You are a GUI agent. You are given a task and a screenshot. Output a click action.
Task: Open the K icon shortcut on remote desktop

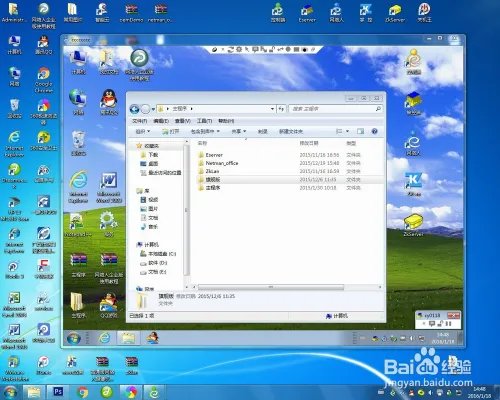[x=414, y=184]
